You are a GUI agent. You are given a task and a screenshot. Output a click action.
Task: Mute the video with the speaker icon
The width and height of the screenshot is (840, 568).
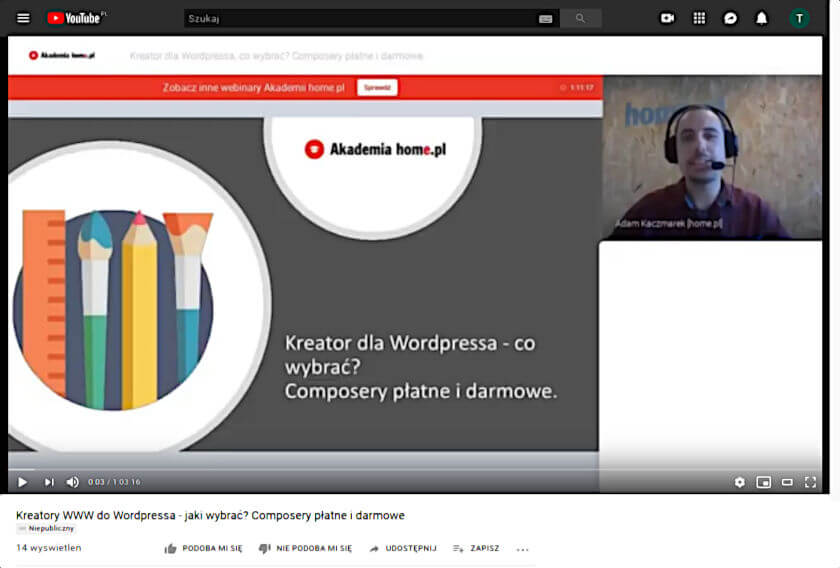73,482
